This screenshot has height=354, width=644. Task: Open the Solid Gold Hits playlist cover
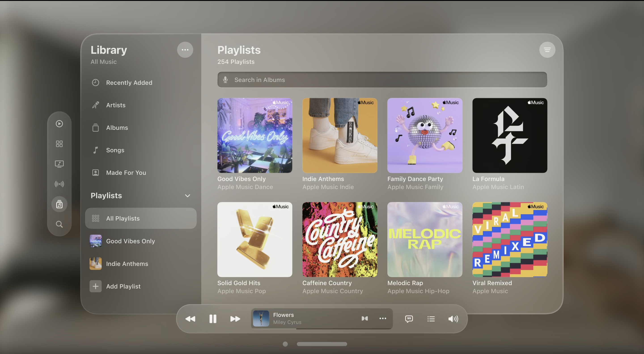point(255,240)
